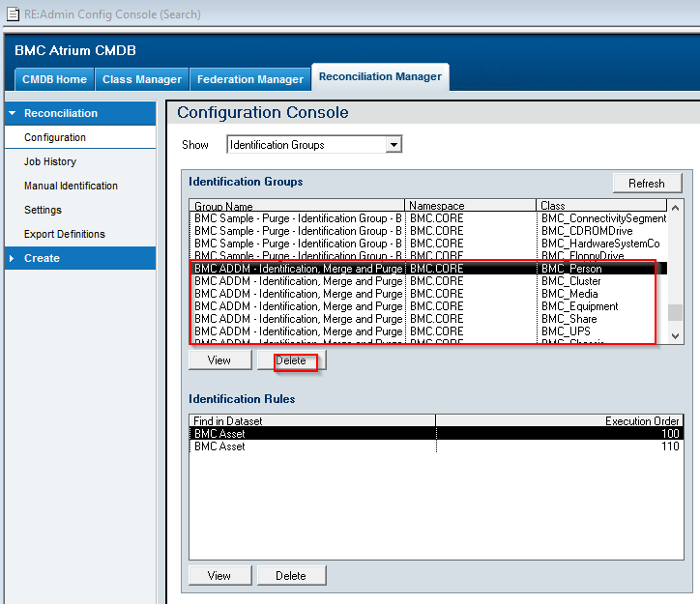Screen dimensions: 700x604
Task: Click Delete under Identification Rules
Action: coord(291,575)
